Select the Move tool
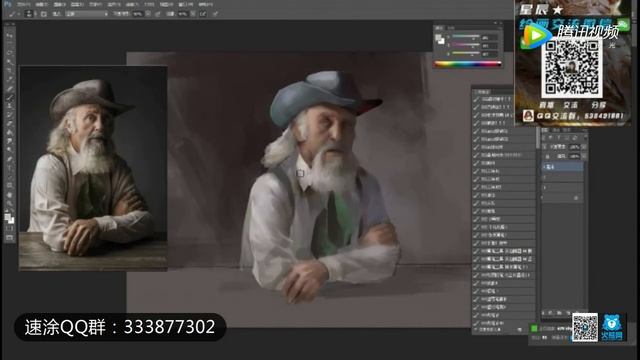 coord(9,36)
